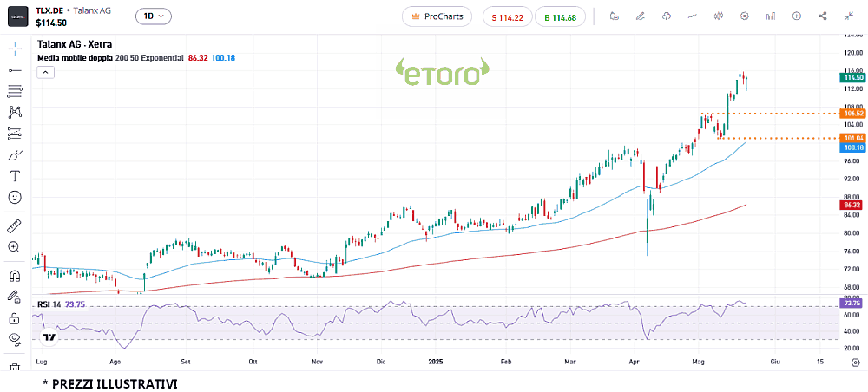Click the 73.75 value beside RSI 14

tap(75, 304)
